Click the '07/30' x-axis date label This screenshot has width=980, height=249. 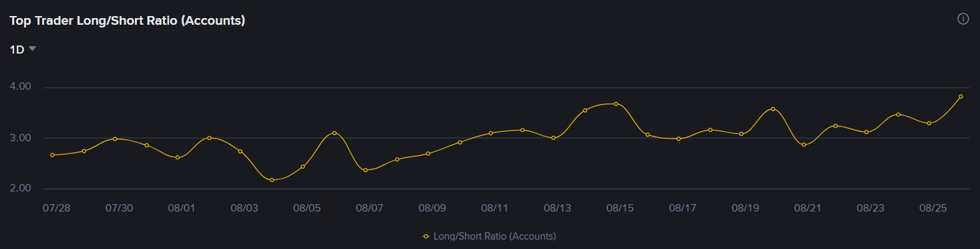click(x=119, y=208)
